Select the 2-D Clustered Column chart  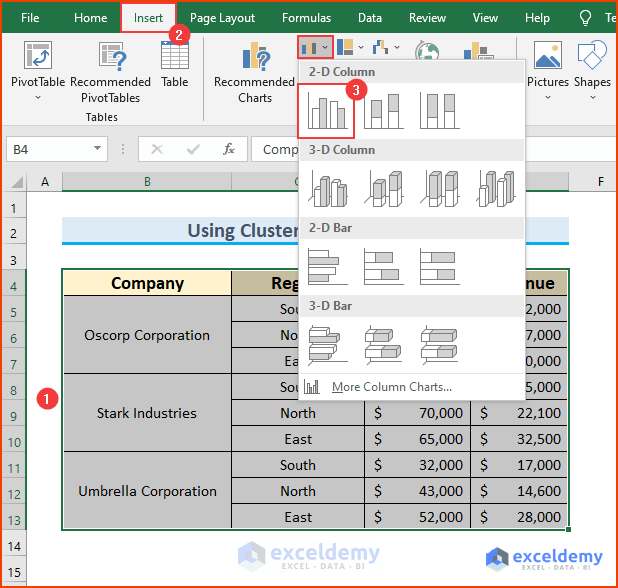tap(326, 111)
